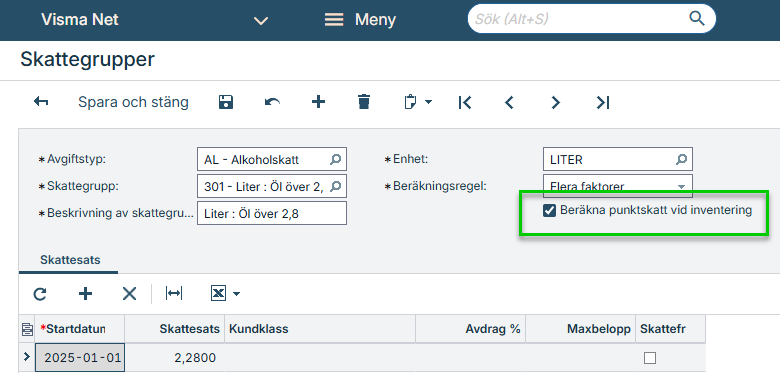The width and height of the screenshot is (780, 373).
Task: Click Spara och stäng
Action: (133, 102)
